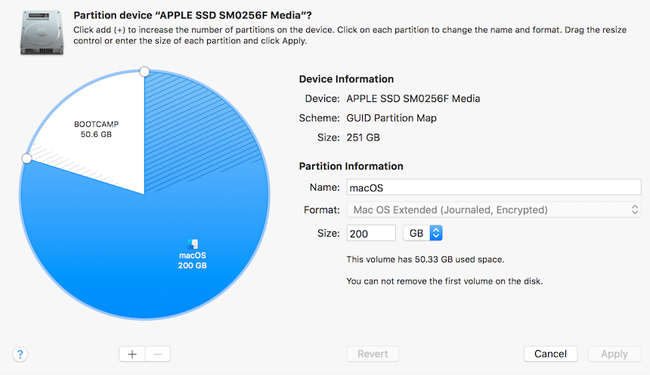Click the Partition Information heading

351,166
